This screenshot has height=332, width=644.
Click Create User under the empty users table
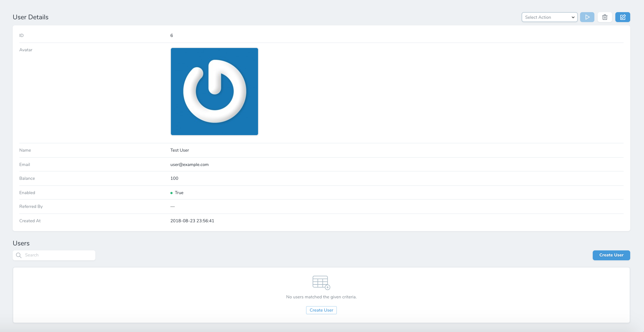pyautogui.click(x=321, y=310)
